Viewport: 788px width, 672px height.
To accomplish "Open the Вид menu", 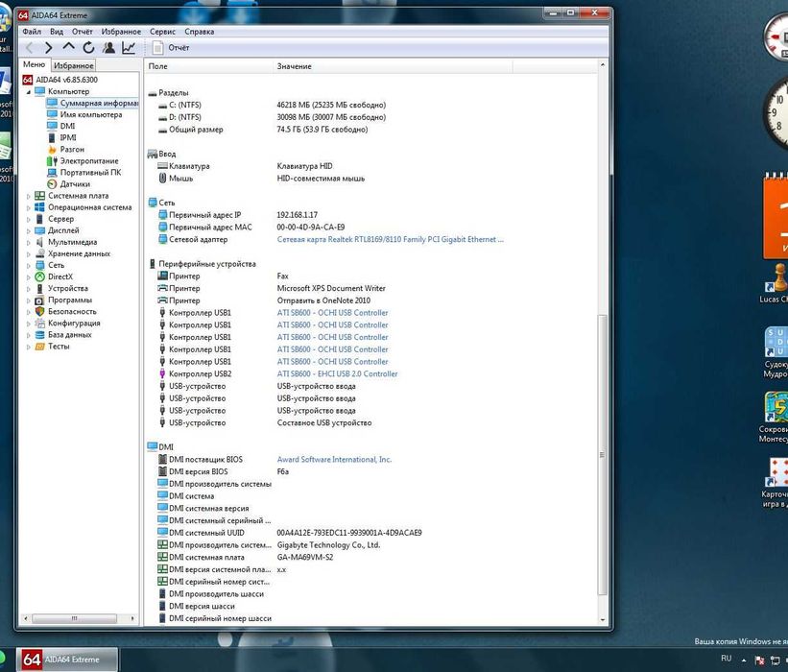I will pos(57,31).
